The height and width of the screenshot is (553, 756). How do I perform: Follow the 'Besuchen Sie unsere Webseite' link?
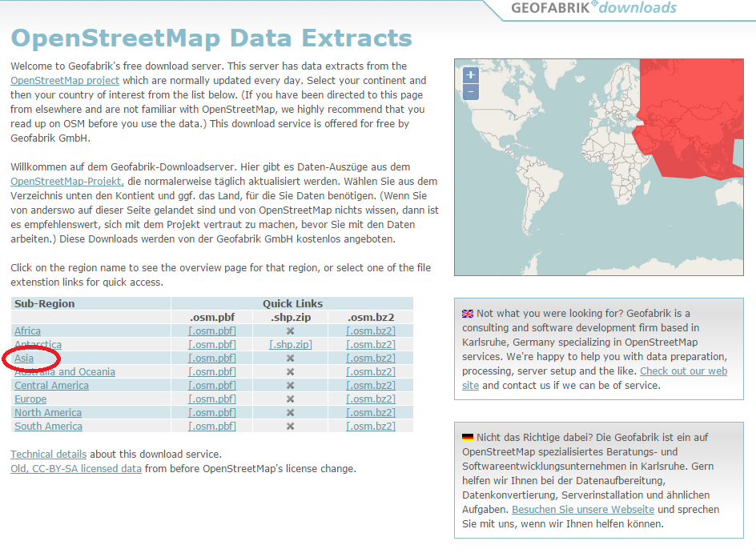point(582,509)
